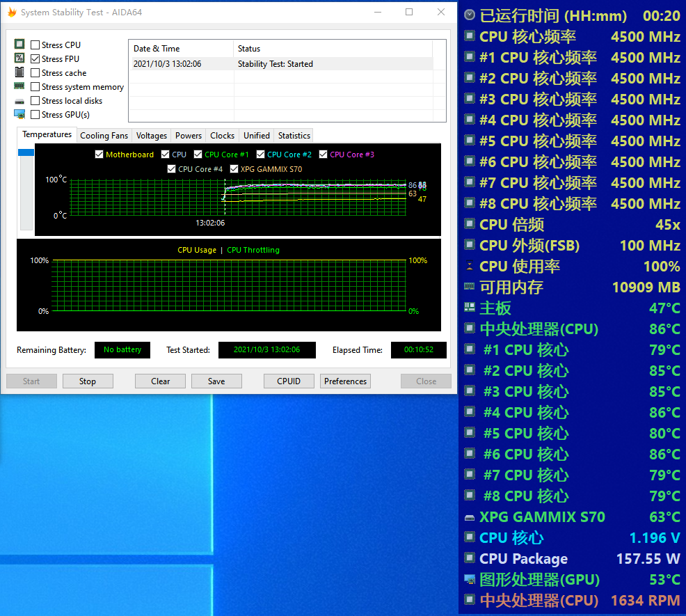The height and width of the screenshot is (616, 686).
Task: Click the monitor icon beside Stress GPU(s)
Action: coord(19,114)
